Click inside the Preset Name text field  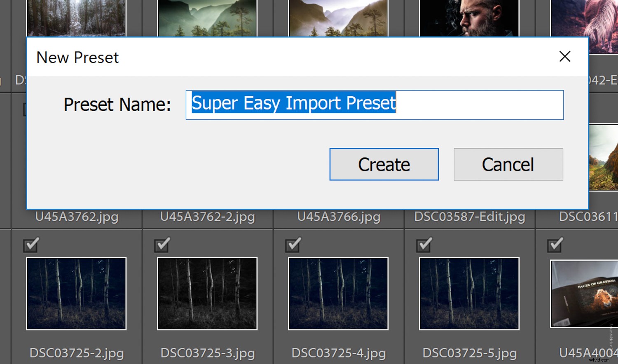(x=453, y=105)
